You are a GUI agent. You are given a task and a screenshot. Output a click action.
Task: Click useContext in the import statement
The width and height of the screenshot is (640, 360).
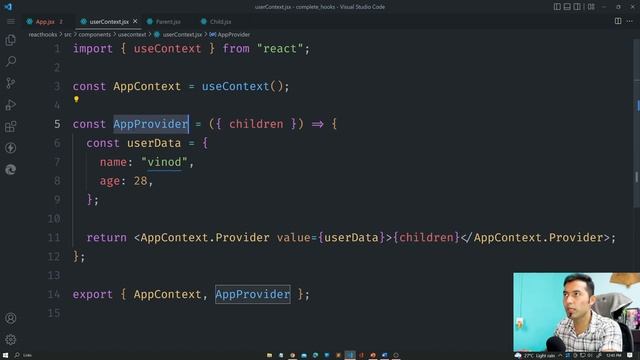point(167,49)
